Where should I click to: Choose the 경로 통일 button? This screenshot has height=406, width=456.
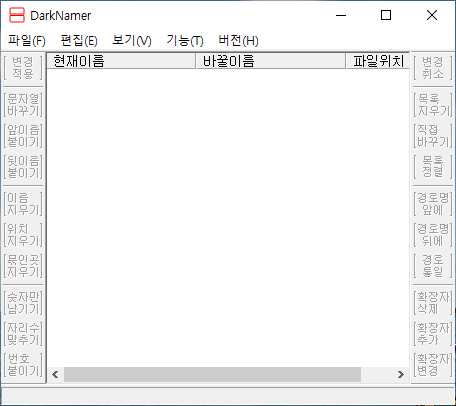(433, 266)
